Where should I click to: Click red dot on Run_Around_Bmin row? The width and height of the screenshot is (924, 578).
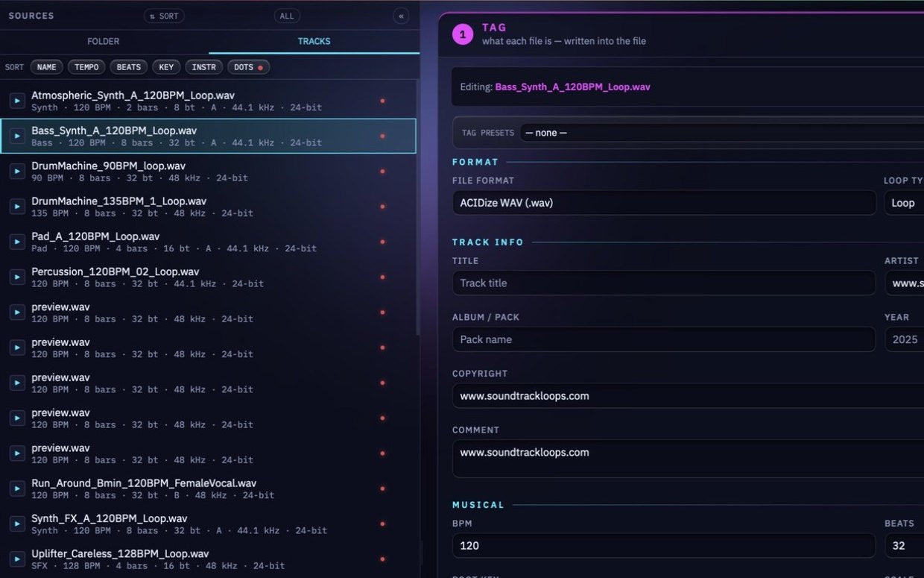pyautogui.click(x=382, y=489)
